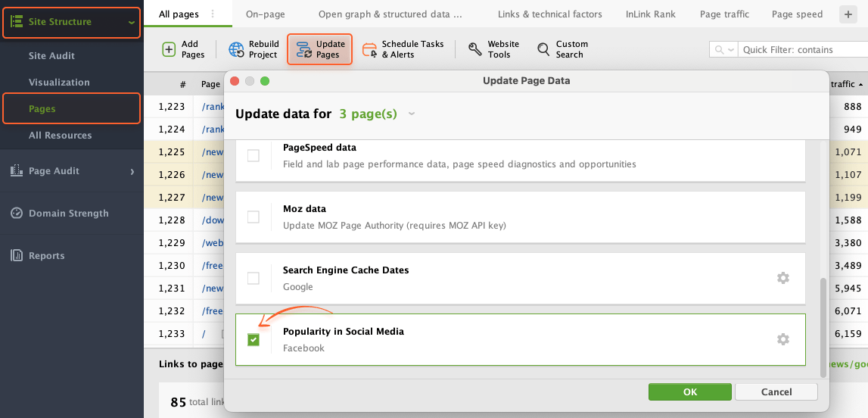Screen dimensions: 868x418
Task: Open settings gear for Popularity in Social Media
Action: 782,338
